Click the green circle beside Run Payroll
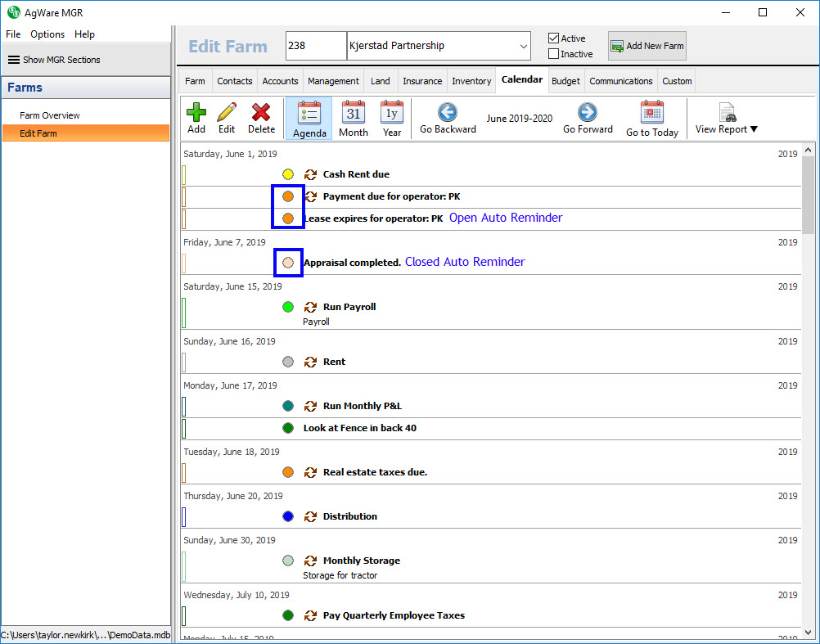 coord(288,307)
